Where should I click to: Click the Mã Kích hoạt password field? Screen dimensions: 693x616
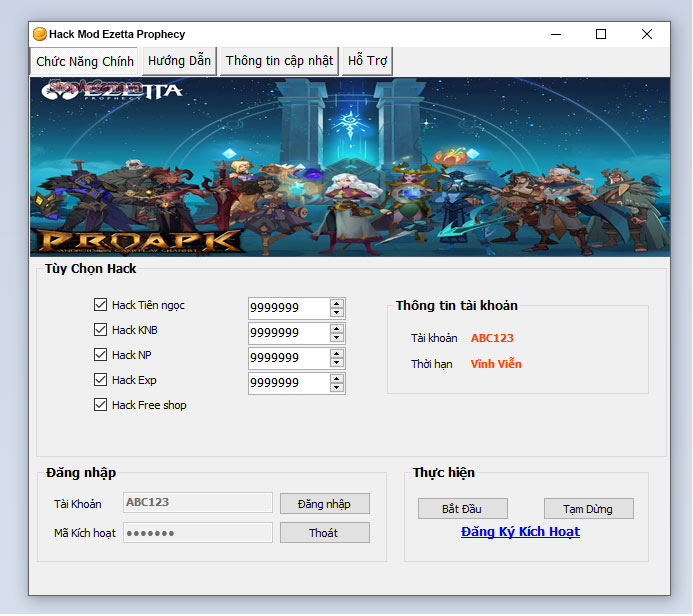click(x=198, y=533)
